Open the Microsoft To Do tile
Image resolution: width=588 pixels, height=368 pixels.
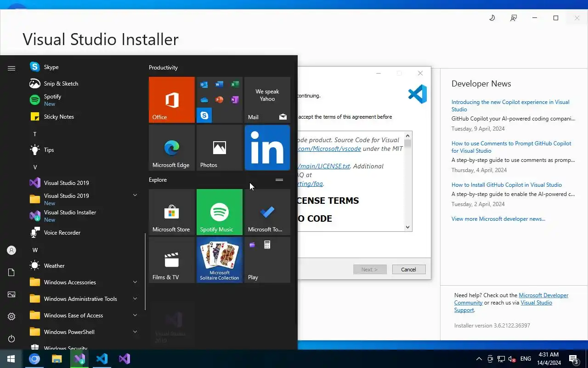[x=267, y=212]
